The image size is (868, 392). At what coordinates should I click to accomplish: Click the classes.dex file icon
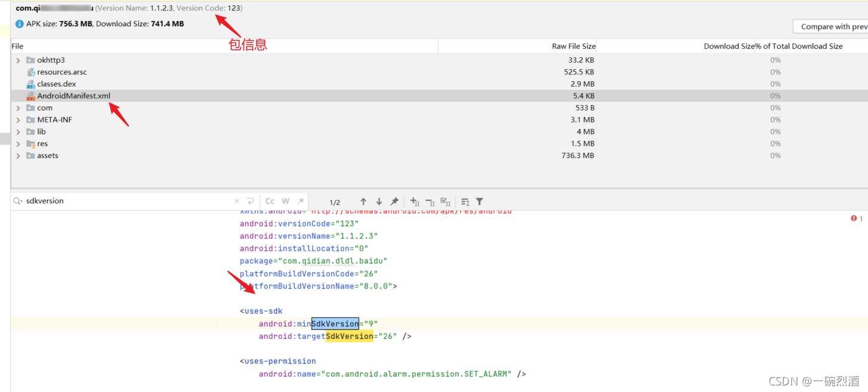click(x=30, y=84)
